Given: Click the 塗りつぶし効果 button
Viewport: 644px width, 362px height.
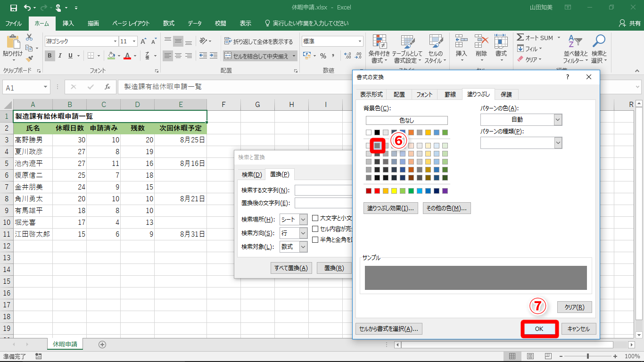Looking at the screenshot, I should click(391, 208).
